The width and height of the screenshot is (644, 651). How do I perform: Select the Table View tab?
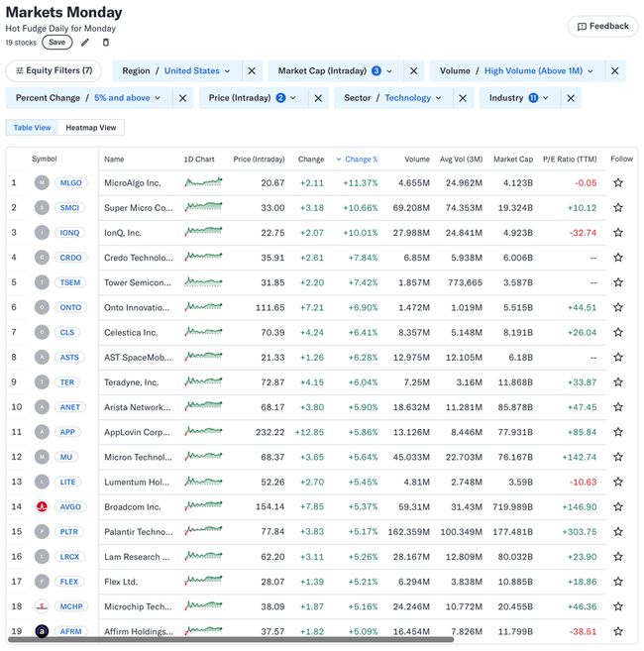pos(32,128)
